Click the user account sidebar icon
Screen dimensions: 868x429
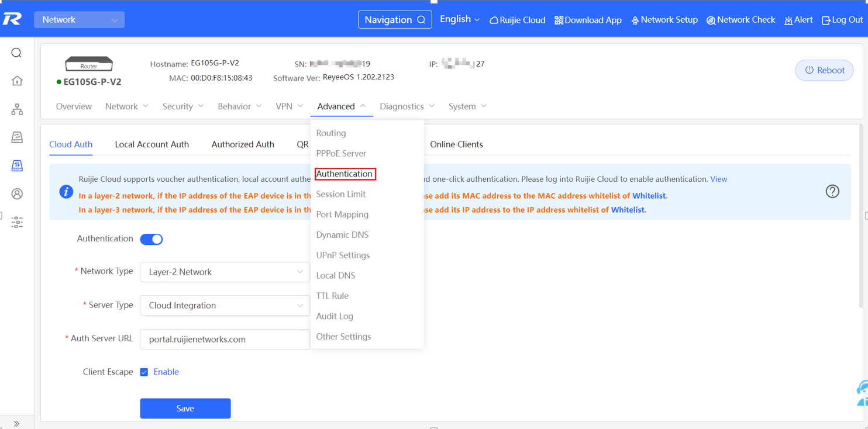pyautogui.click(x=17, y=193)
